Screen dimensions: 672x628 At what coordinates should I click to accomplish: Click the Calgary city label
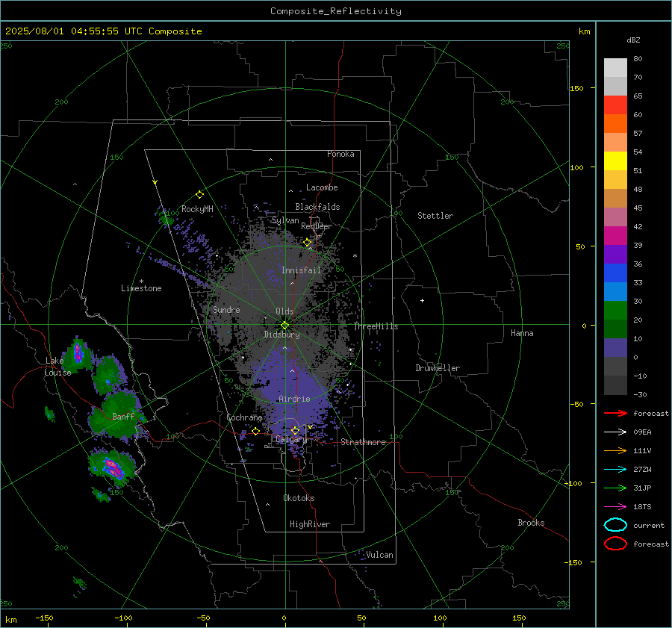point(291,439)
